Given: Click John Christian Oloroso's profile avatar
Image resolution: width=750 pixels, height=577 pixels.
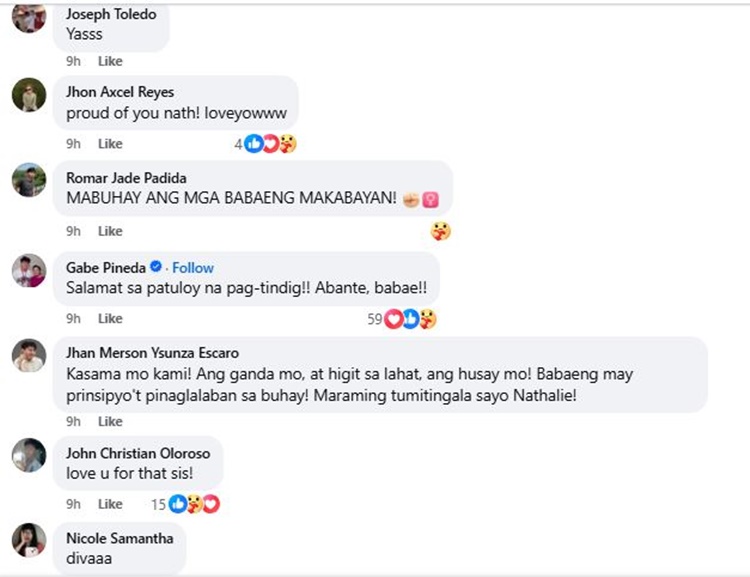Looking at the screenshot, I should pos(29,455).
